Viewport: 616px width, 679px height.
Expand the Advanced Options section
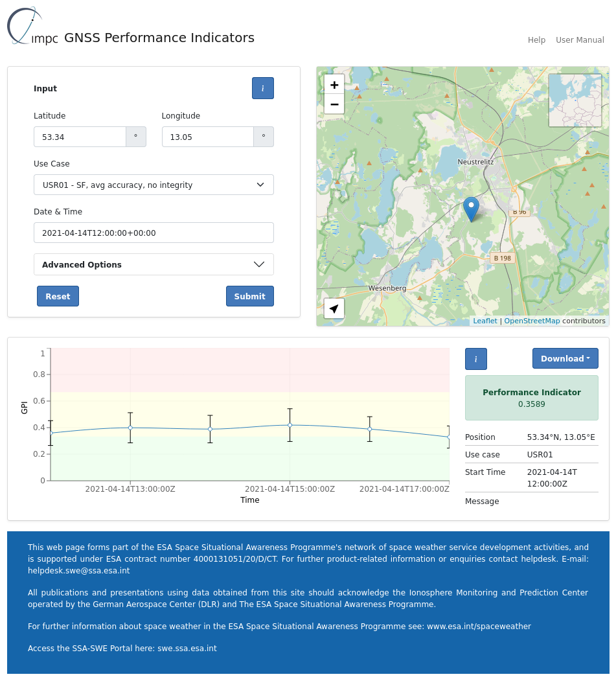(x=154, y=264)
